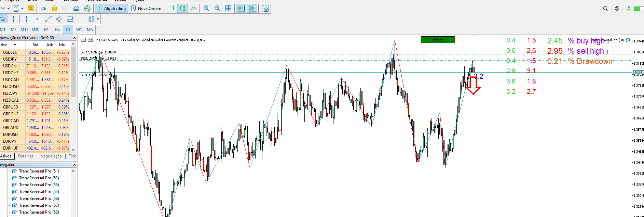This screenshot has width=644, height=217.
Task: Draw a vertical line
Action: (x=26, y=19)
